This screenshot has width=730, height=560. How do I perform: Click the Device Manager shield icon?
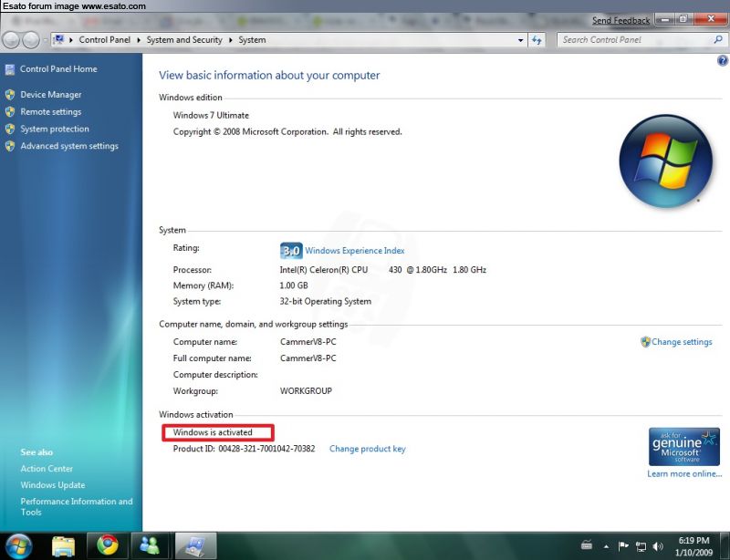10,95
